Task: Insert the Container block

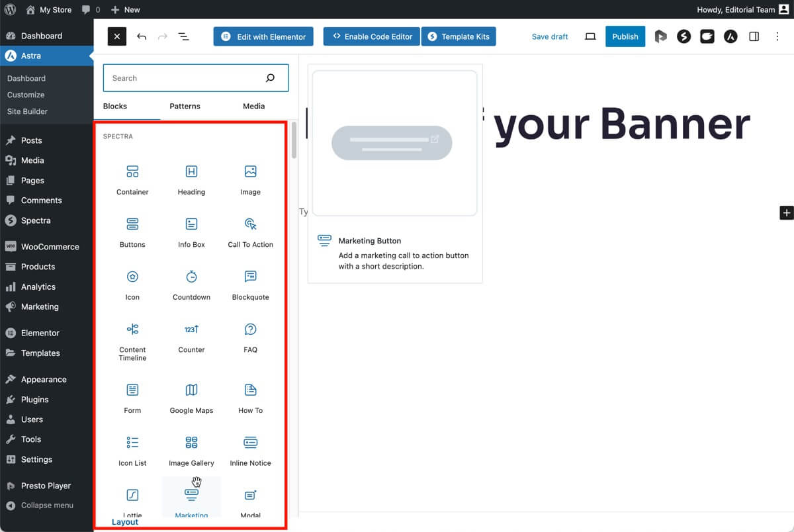Action: pyautogui.click(x=132, y=180)
